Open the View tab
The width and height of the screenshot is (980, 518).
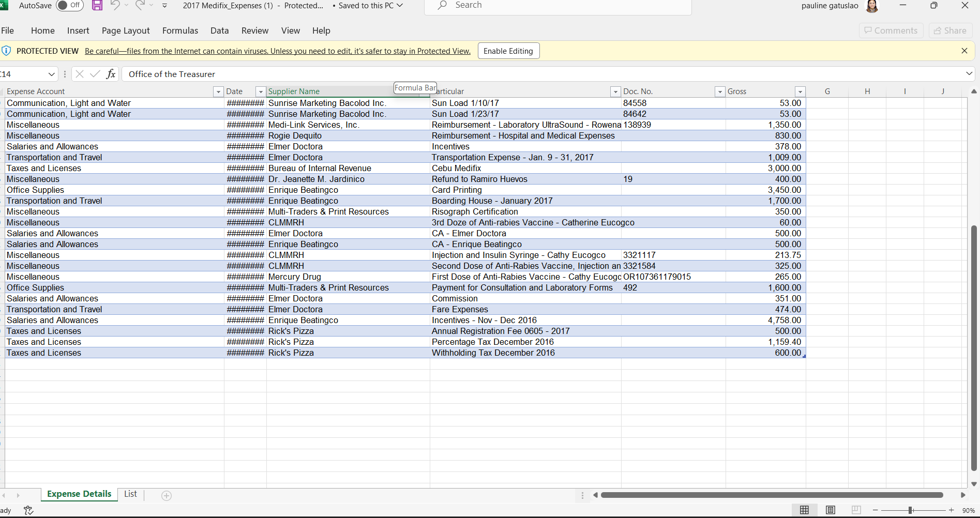[x=291, y=31]
